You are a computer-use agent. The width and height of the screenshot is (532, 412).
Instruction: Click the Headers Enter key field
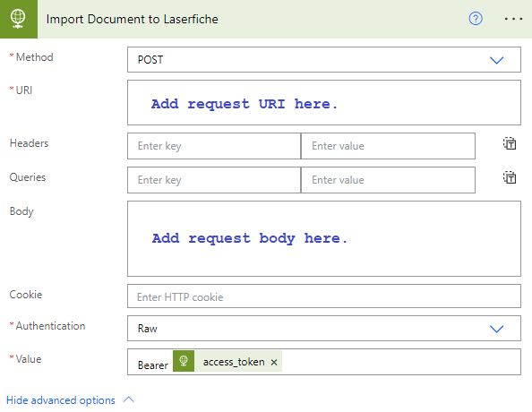214,146
